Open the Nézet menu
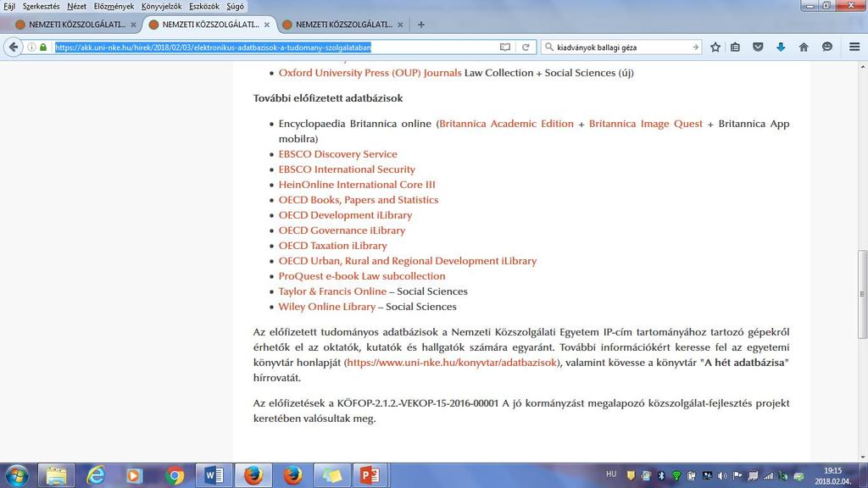The height and width of the screenshot is (488, 868). coord(76,6)
